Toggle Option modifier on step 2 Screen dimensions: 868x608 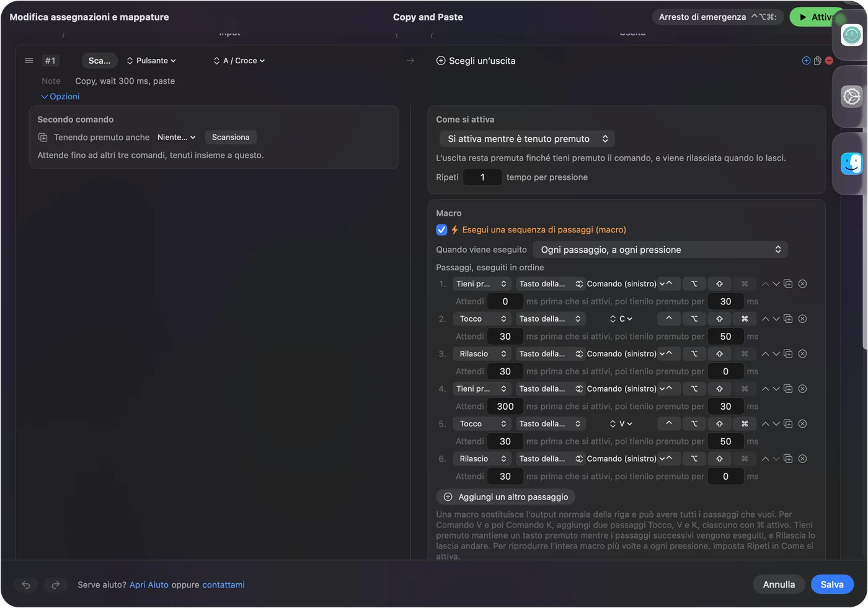tap(694, 319)
